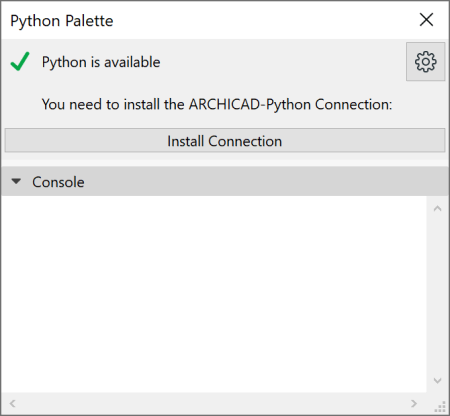Click the horizontal scrollbar track below console
The height and width of the screenshot is (416, 450).
click(213, 403)
